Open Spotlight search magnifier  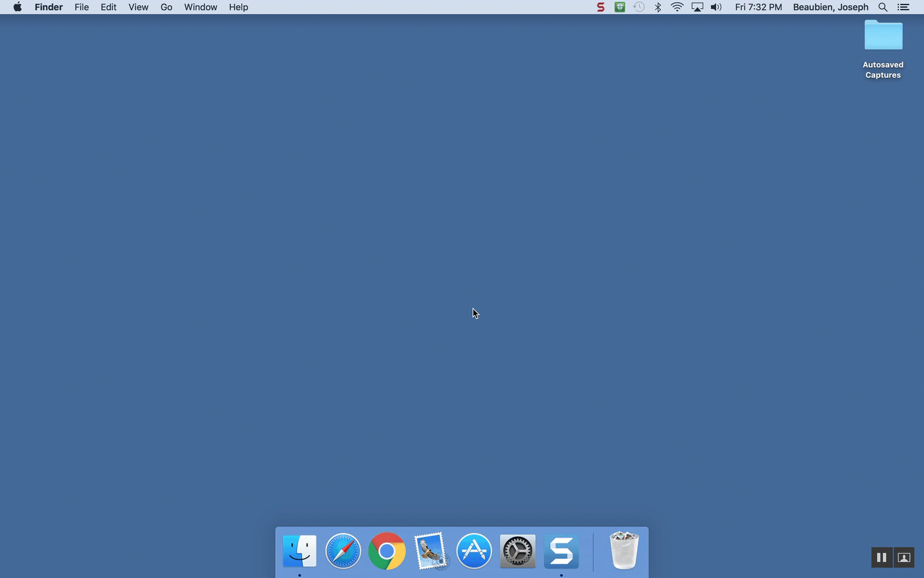click(883, 7)
